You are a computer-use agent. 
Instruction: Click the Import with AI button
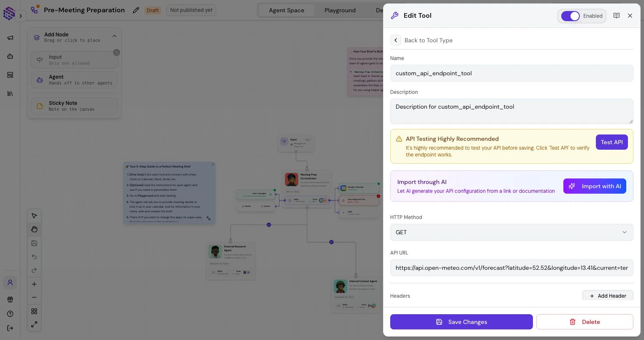click(595, 186)
